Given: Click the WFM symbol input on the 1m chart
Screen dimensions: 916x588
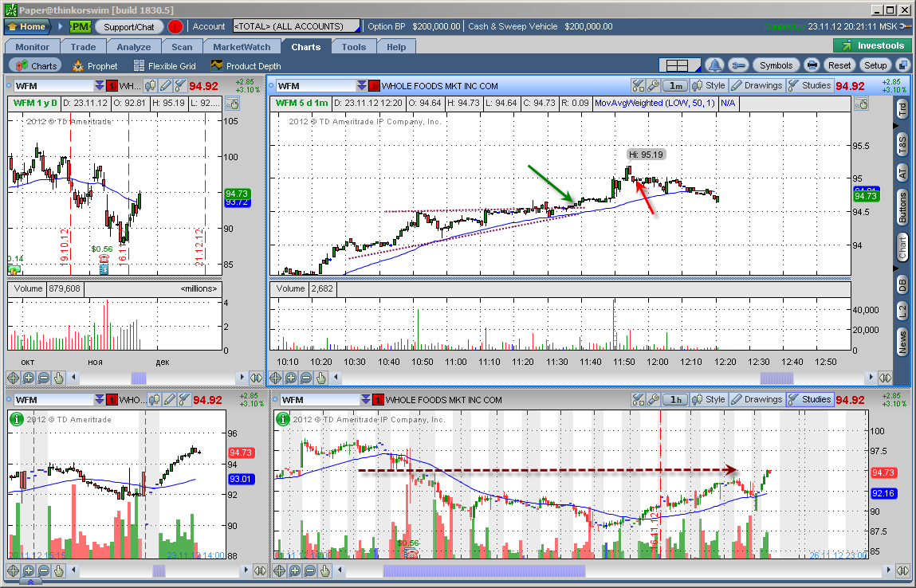Looking at the screenshot, I should pos(316,86).
